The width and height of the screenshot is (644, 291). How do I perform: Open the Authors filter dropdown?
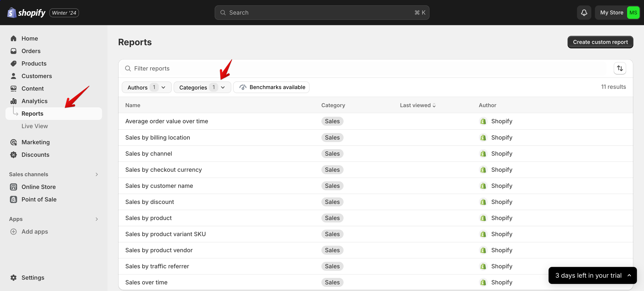147,87
